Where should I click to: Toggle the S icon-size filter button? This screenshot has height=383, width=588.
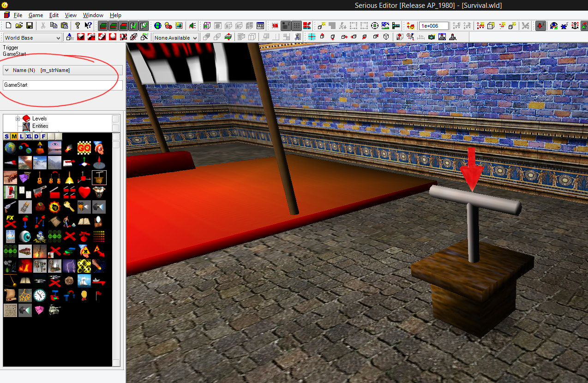[x=6, y=136]
